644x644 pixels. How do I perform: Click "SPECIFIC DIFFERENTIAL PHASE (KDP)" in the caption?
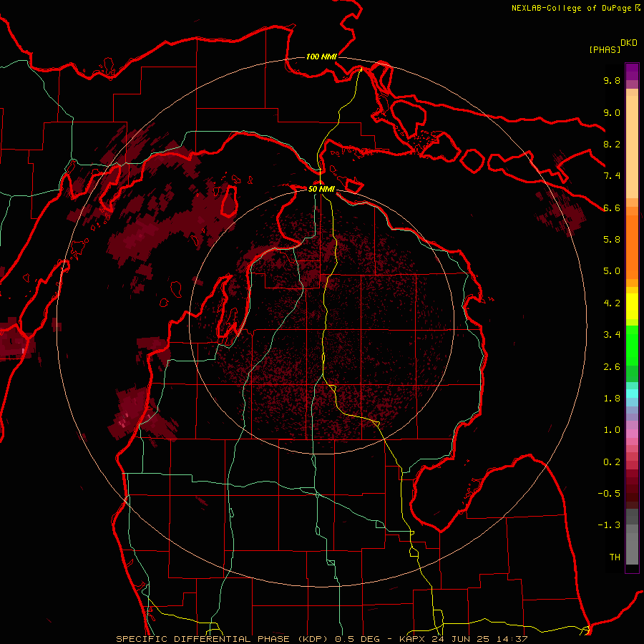coord(223,639)
